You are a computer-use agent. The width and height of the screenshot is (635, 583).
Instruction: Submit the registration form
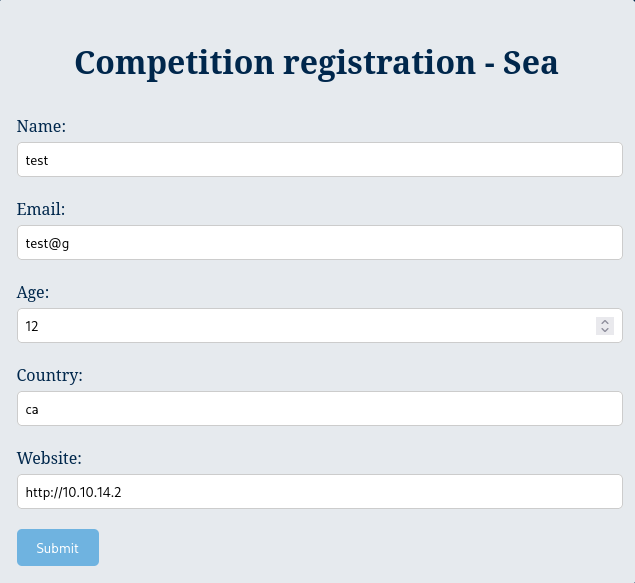point(58,547)
